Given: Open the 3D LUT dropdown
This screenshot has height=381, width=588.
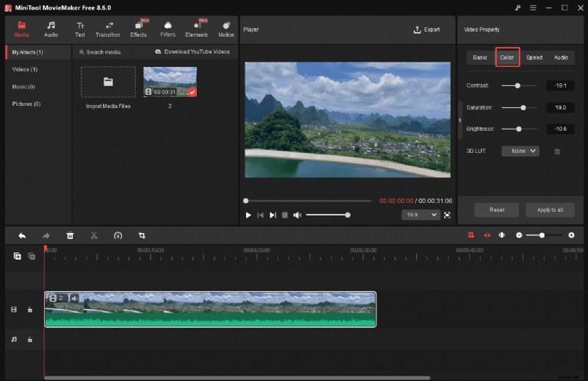Looking at the screenshot, I should pyautogui.click(x=520, y=151).
